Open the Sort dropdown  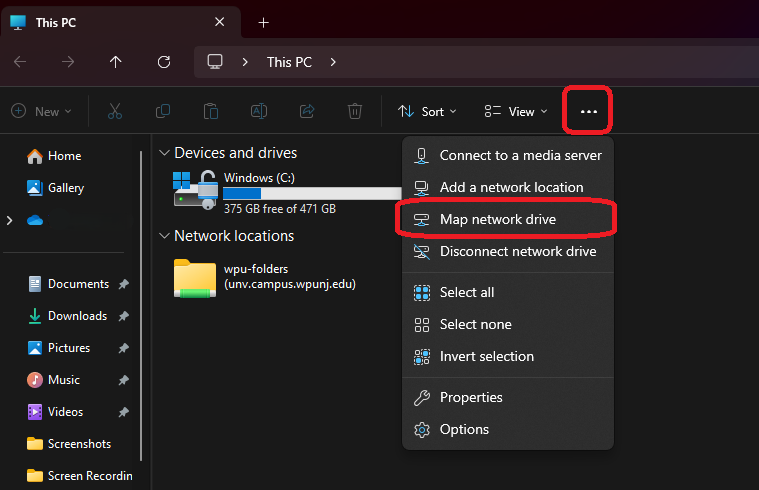tap(427, 111)
